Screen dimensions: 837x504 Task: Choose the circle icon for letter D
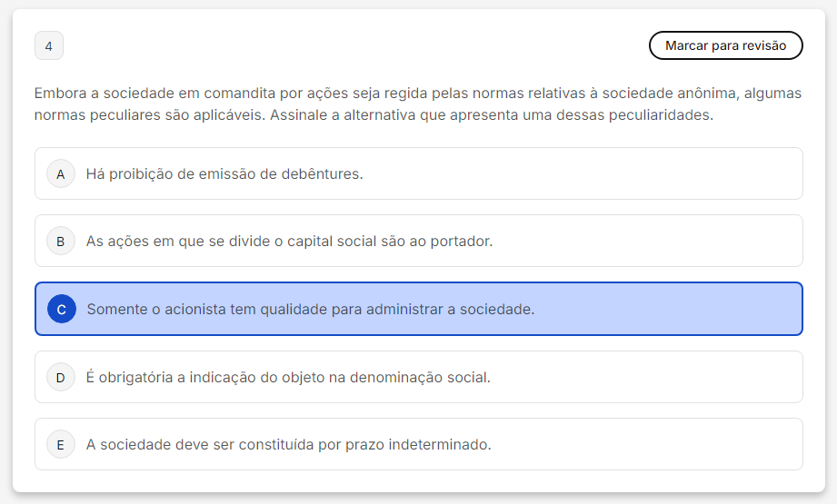click(x=61, y=377)
